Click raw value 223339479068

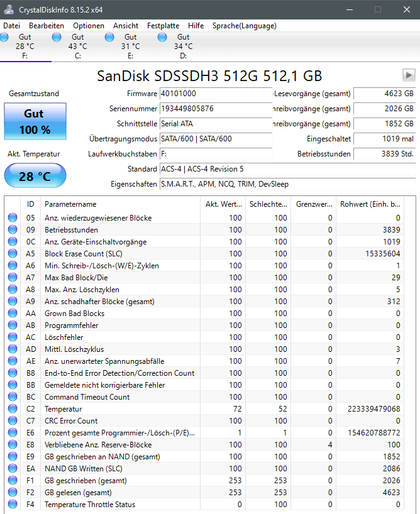coord(373,409)
